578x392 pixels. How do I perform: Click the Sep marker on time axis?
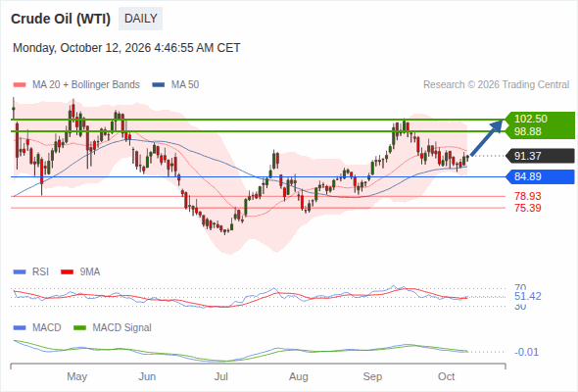tap(372, 376)
